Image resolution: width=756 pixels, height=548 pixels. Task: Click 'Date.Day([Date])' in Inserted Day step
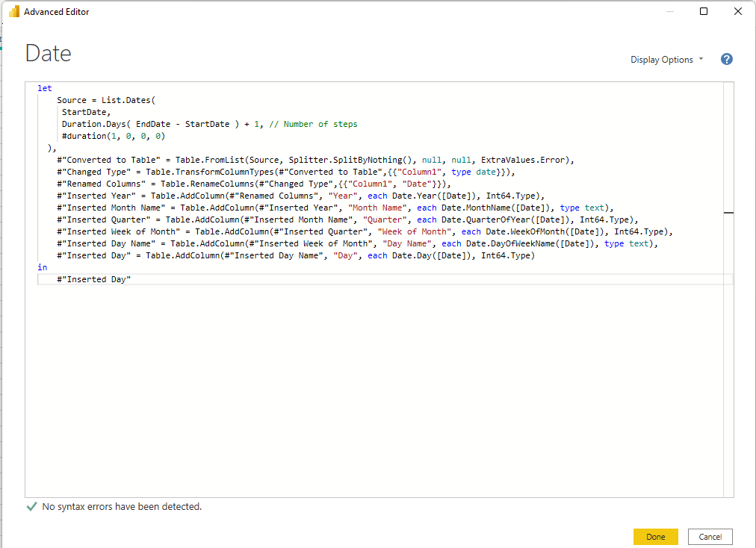[432, 255]
